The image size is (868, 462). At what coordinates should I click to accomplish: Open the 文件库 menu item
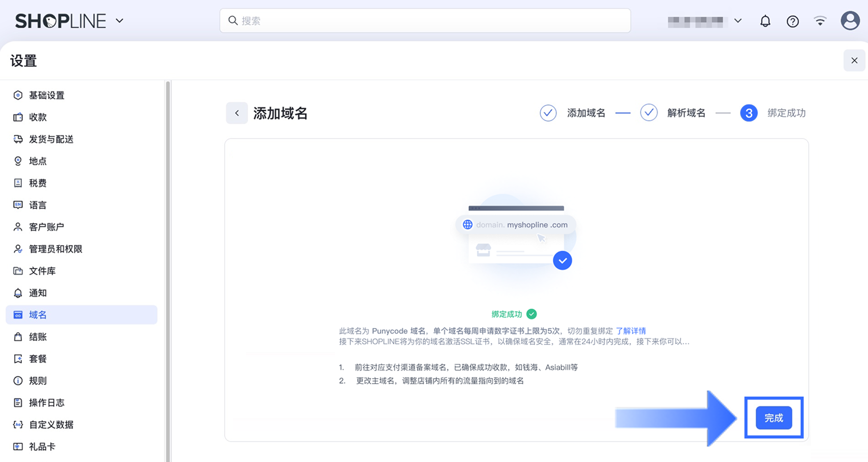(82, 271)
